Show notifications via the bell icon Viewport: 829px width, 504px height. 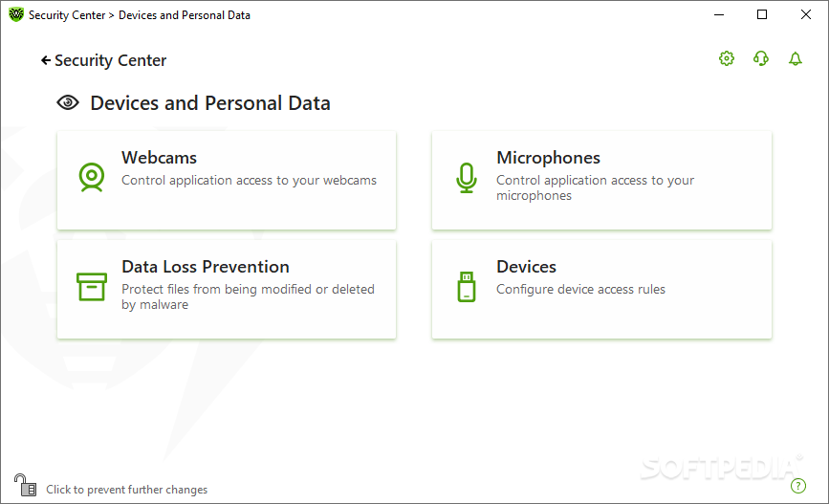tap(796, 58)
